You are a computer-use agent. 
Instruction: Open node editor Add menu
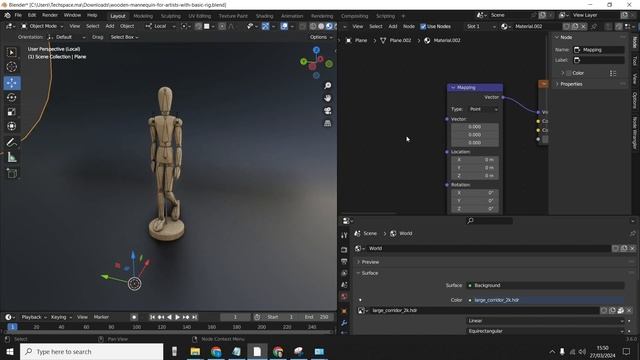click(393, 27)
